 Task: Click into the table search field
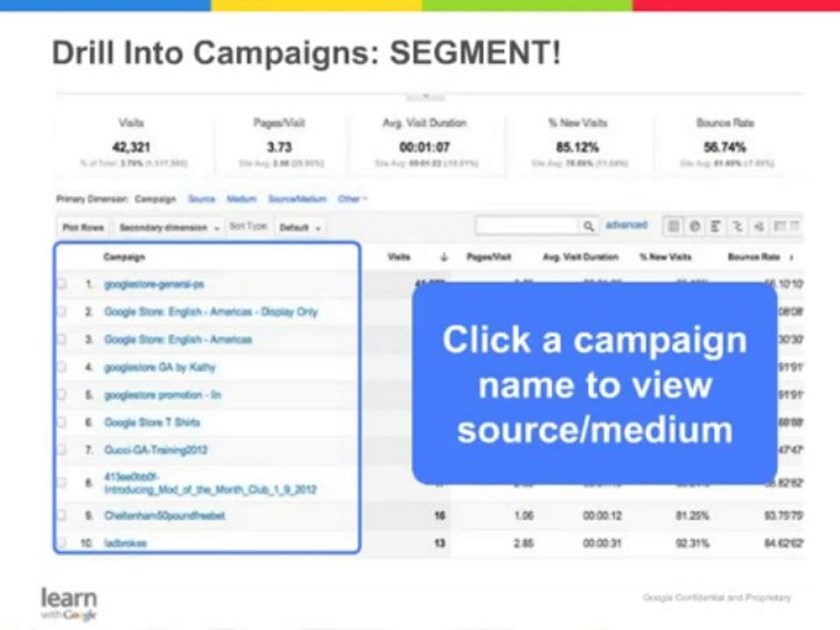pyautogui.click(x=527, y=227)
